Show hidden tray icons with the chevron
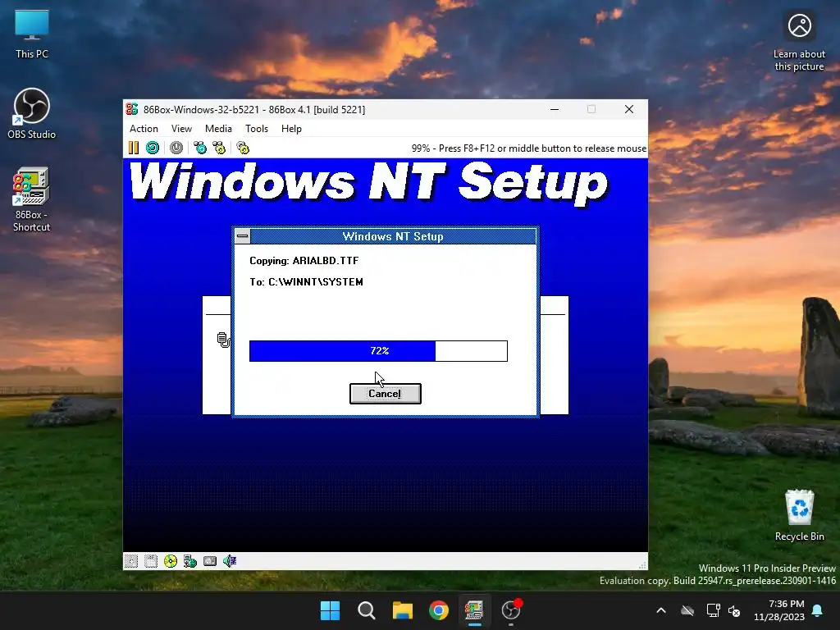The image size is (840, 630). 661,610
